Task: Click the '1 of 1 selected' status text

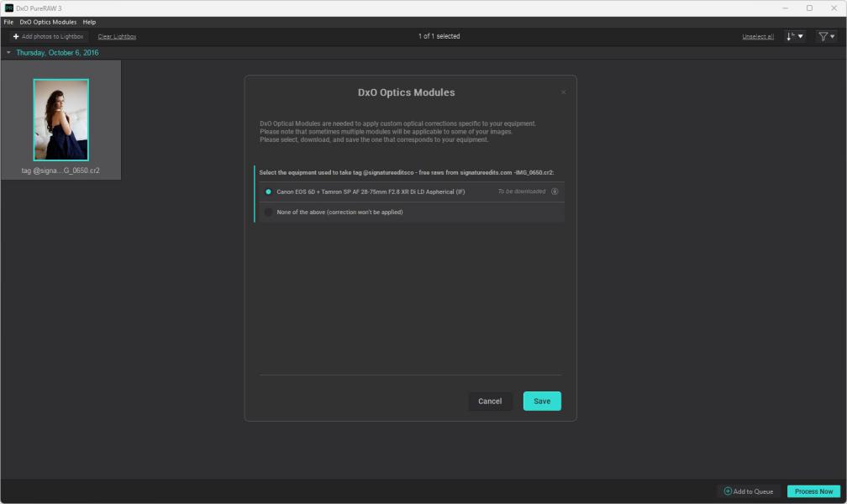Action: (x=439, y=36)
